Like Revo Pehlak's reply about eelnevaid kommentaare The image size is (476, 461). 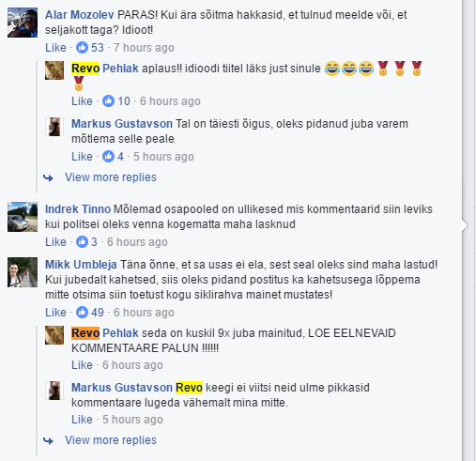click(x=82, y=365)
